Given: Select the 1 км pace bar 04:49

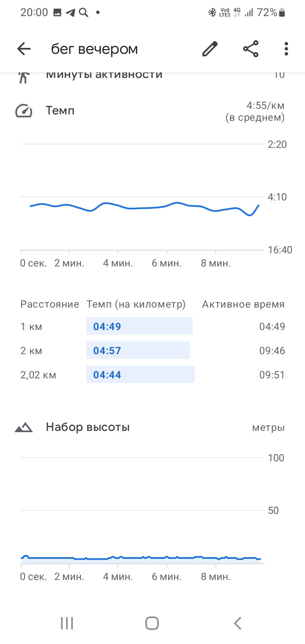Looking at the screenshot, I should coord(139,326).
